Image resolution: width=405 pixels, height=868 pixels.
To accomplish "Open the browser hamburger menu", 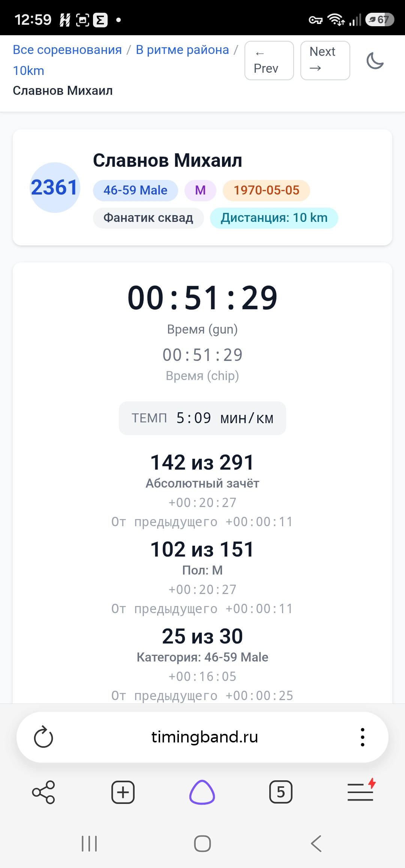I will coord(361,791).
